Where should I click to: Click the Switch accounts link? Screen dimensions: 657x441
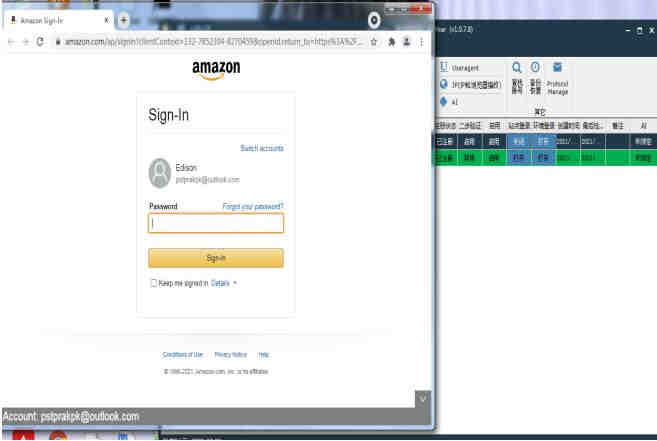262,148
